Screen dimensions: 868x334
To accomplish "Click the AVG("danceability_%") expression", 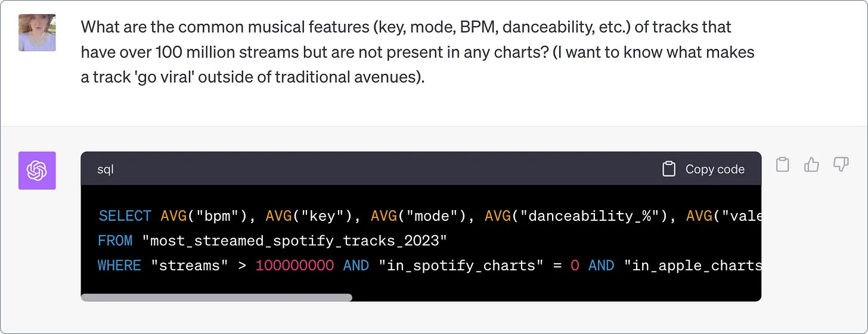I will [579, 216].
